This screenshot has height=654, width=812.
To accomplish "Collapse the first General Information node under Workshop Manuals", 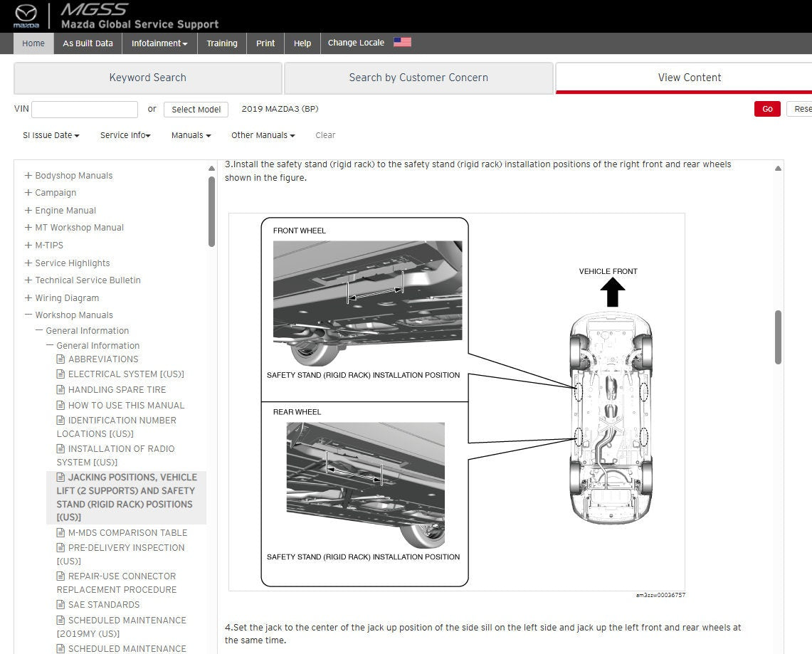I will coord(39,330).
